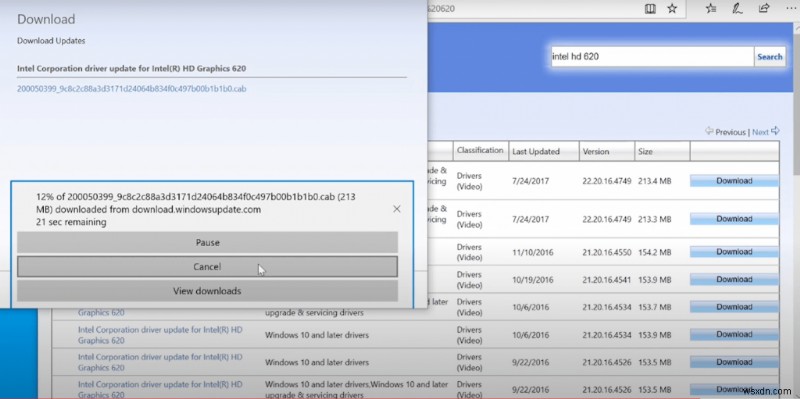
Task: Click the 12% downloaded progress message
Action: pyautogui.click(x=196, y=203)
